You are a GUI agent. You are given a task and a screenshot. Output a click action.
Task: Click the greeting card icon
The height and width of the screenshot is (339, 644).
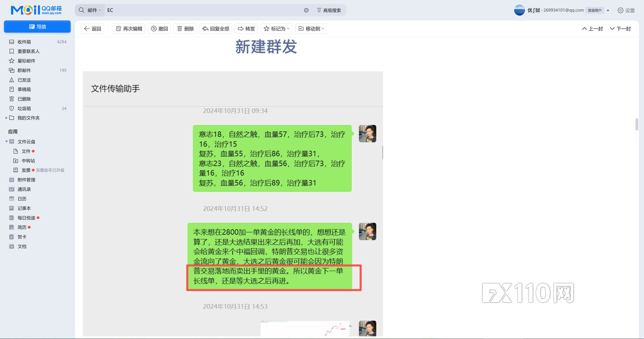(x=12, y=237)
